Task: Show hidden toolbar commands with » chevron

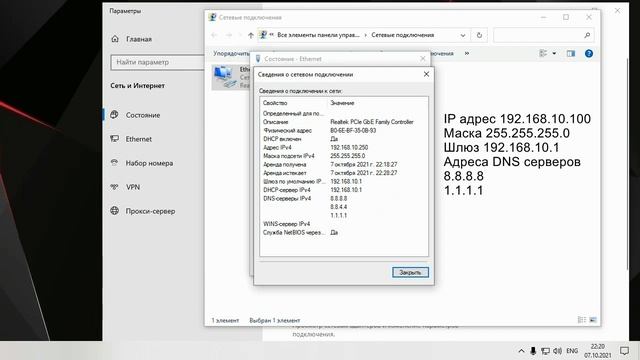Action: [x=467, y=53]
